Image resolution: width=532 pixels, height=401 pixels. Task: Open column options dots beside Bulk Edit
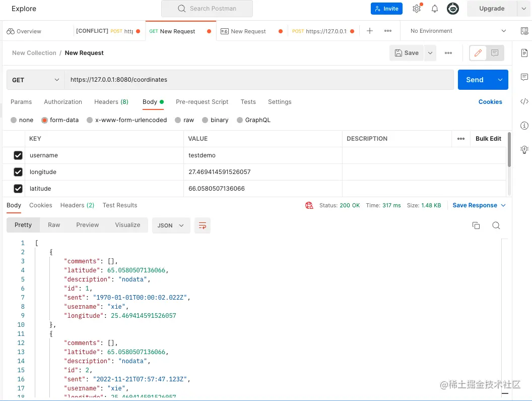coord(461,139)
